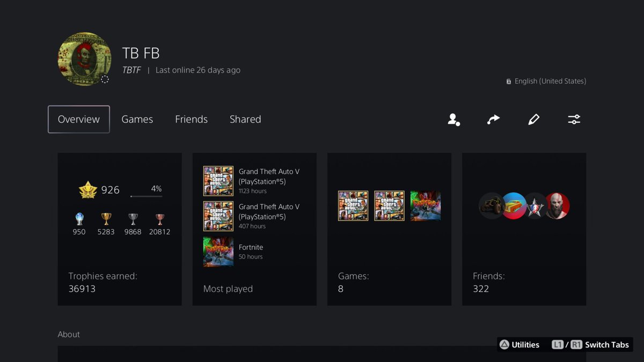Click the 407 hours playtime text
The height and width of the screenshot is (362, 644).
252,226
